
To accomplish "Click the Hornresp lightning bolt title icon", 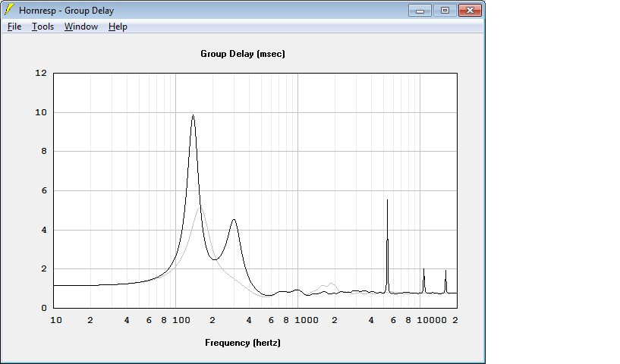I will click(x=10, y=10).
